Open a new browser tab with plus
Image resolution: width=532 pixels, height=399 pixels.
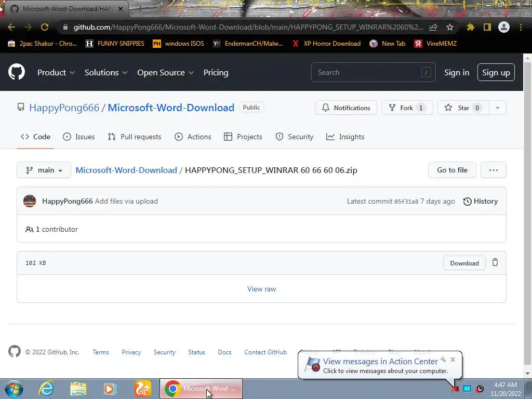coord(139,9)
